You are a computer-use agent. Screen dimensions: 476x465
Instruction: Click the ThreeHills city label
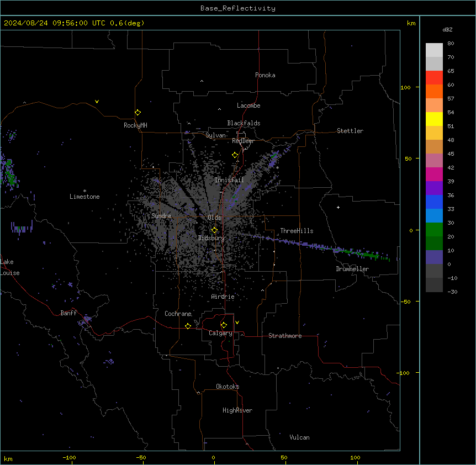(297, 231)
